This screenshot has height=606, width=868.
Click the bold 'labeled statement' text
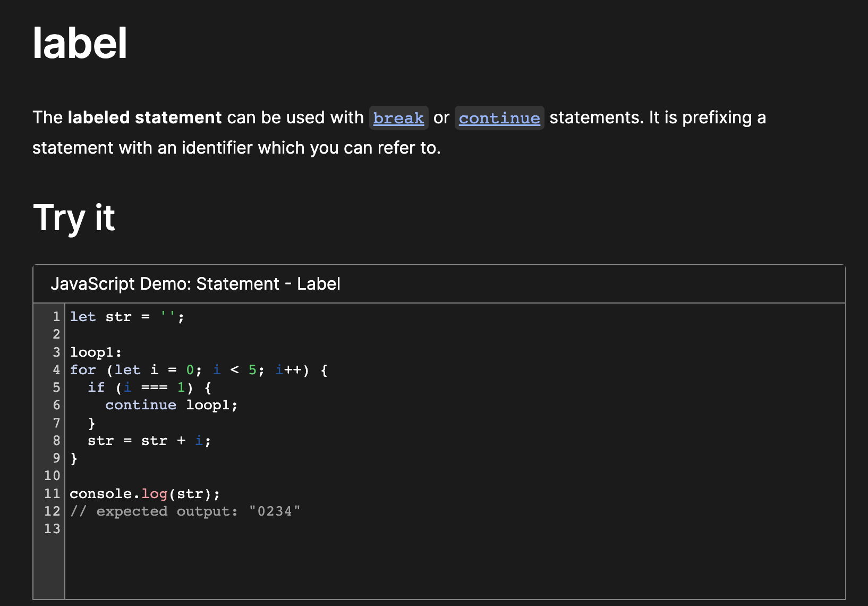coord(144,117)
